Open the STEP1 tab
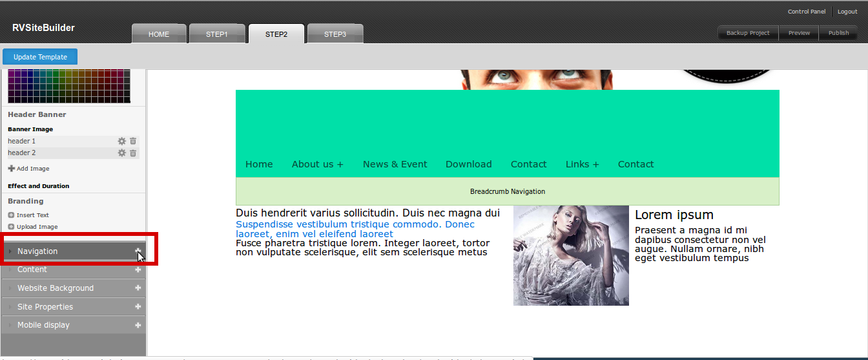Image resolution: width=868 pixels, height=360 pixels. [x=217, y=34]
